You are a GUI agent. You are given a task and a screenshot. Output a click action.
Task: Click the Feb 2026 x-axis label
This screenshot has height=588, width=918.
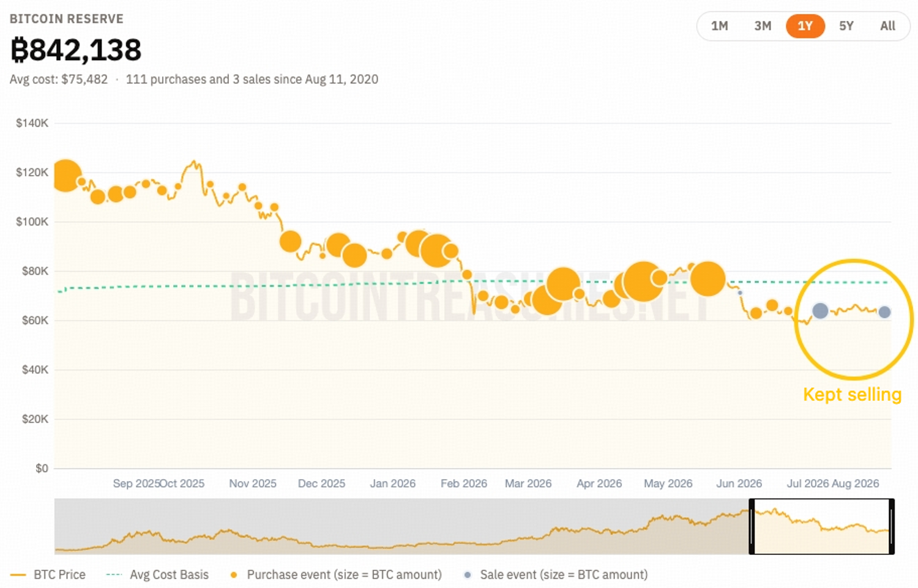[x=464, y=483]
